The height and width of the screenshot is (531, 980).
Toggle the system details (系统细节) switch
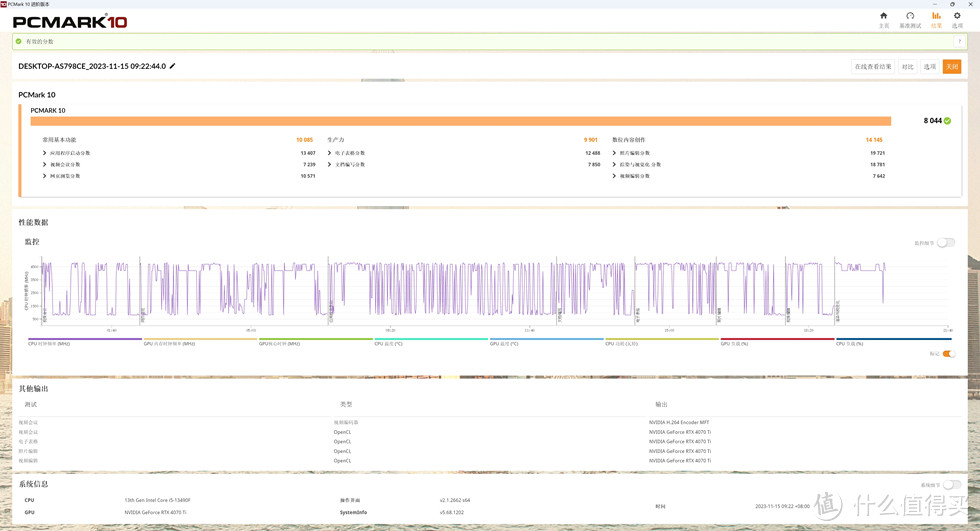pyautogui.click(x=952, y=485)
